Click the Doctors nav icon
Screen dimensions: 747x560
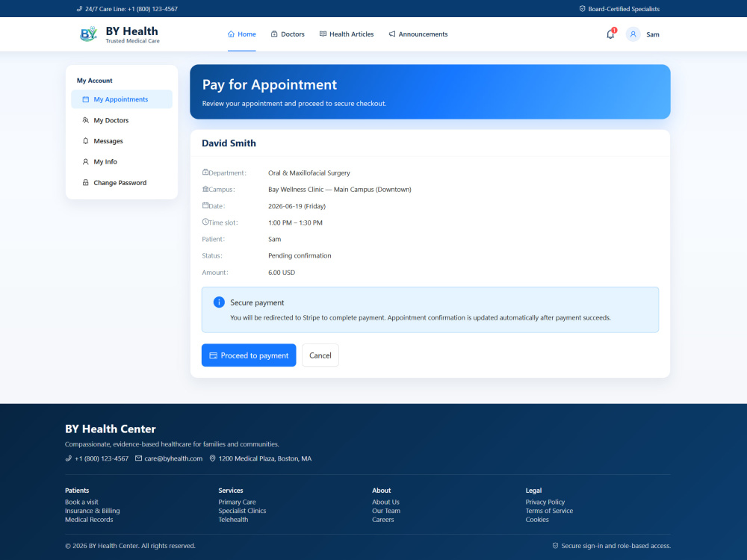pos(274,34)
